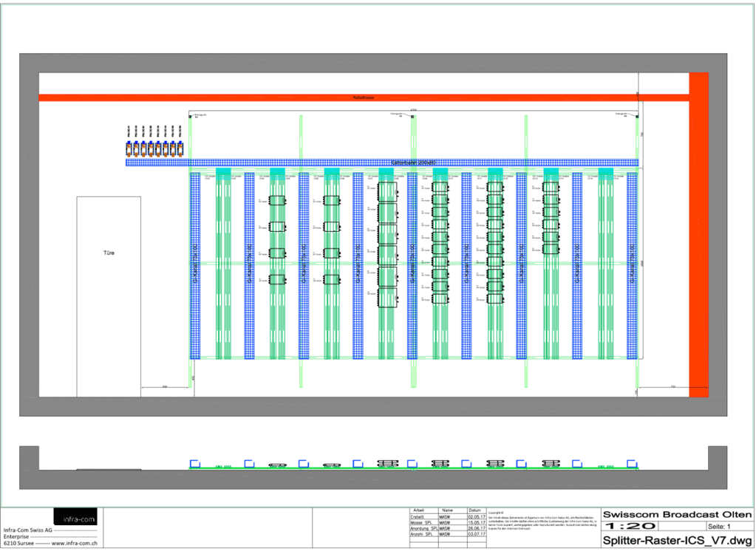The image size is (756, 551).
Task: Click the leftmost blue bracket in the section view
Action: click(x=195, y=464)
